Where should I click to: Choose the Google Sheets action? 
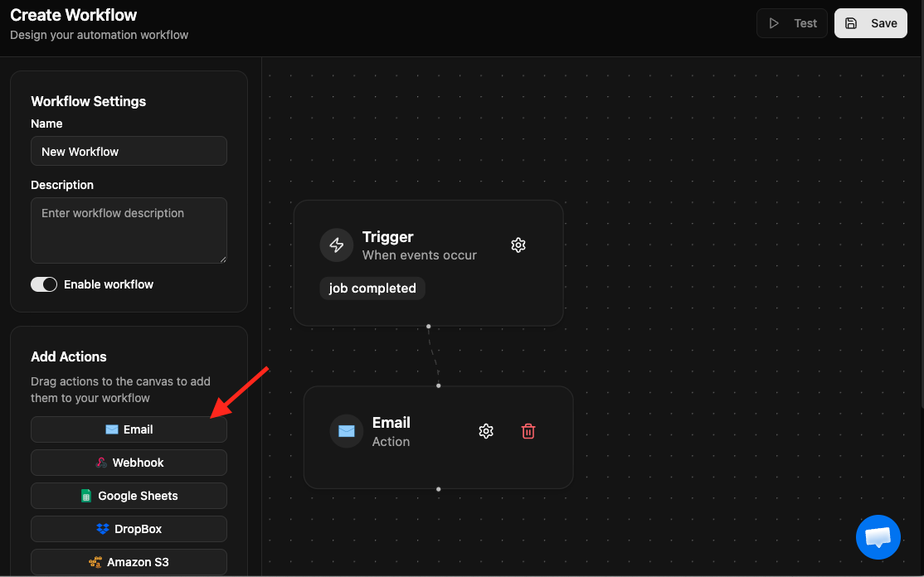pos(129,496)
